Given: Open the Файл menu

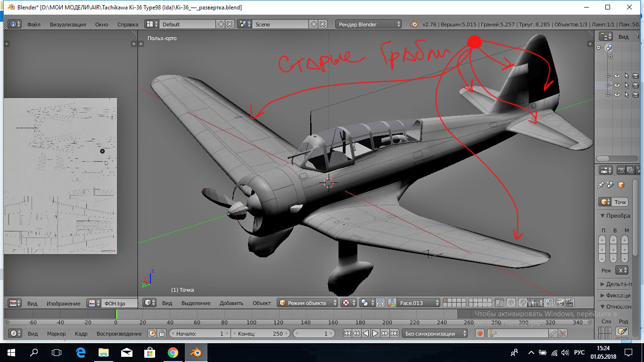Looking at the screenshot, I should [33, 24].
